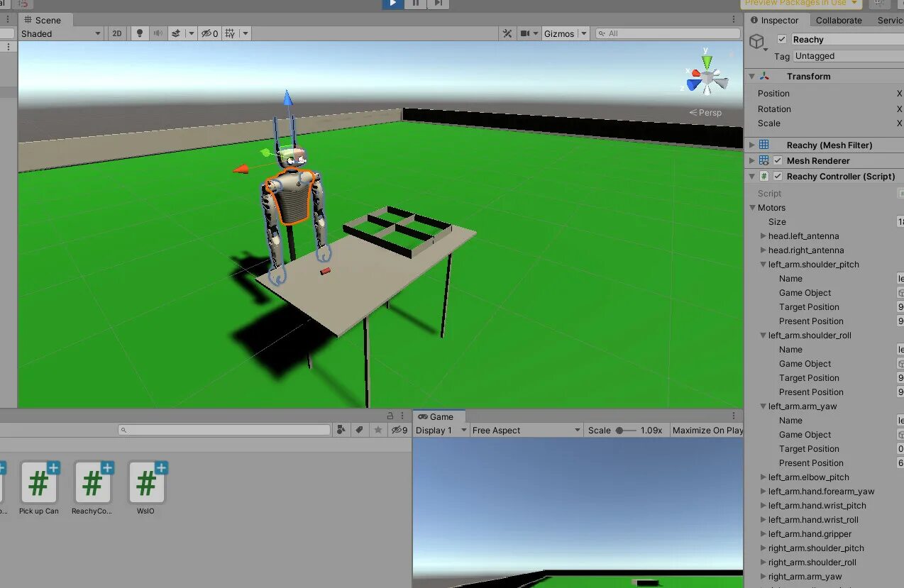Click the Preview Packages in Use button

coord(801,4)
